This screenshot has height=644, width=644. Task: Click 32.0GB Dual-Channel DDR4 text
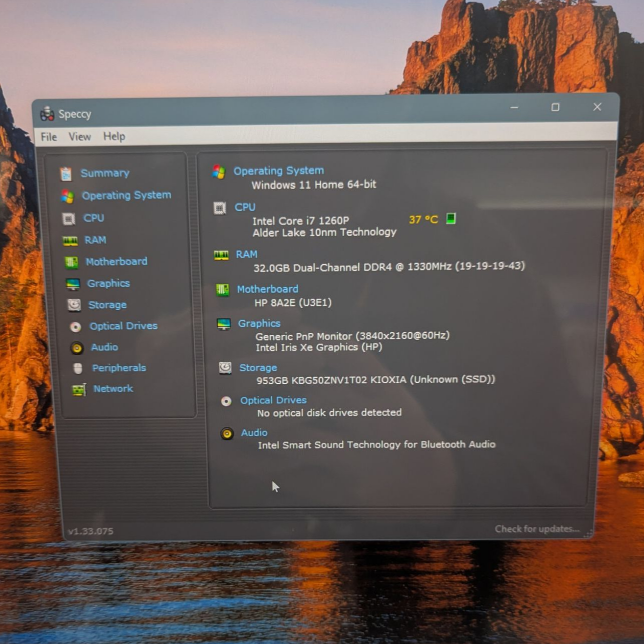[389, 267]
